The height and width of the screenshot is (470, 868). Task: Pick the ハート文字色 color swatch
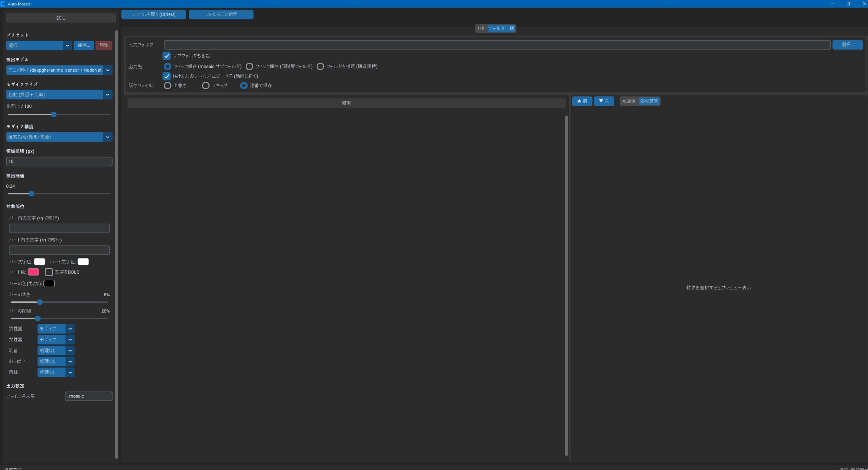coord(83,262)
